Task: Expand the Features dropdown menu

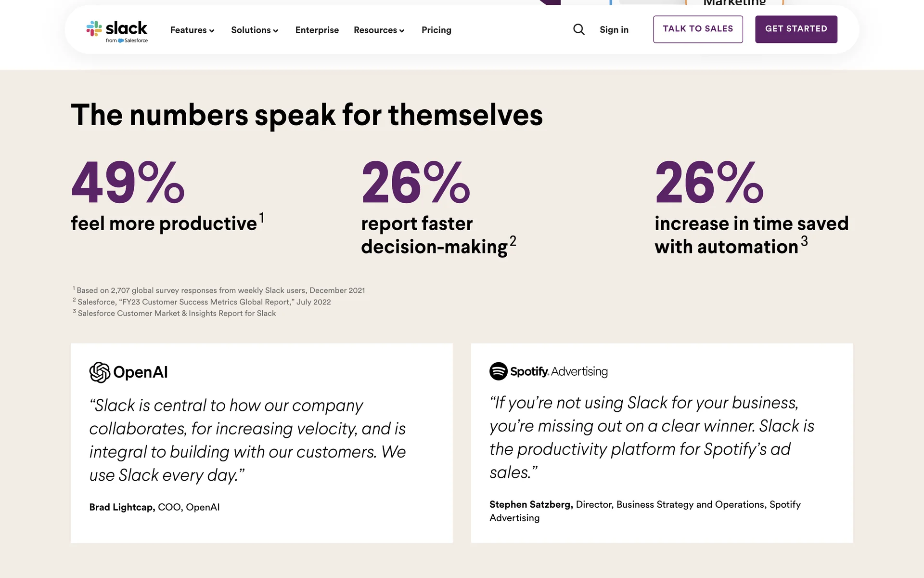Action: (192, 30)
